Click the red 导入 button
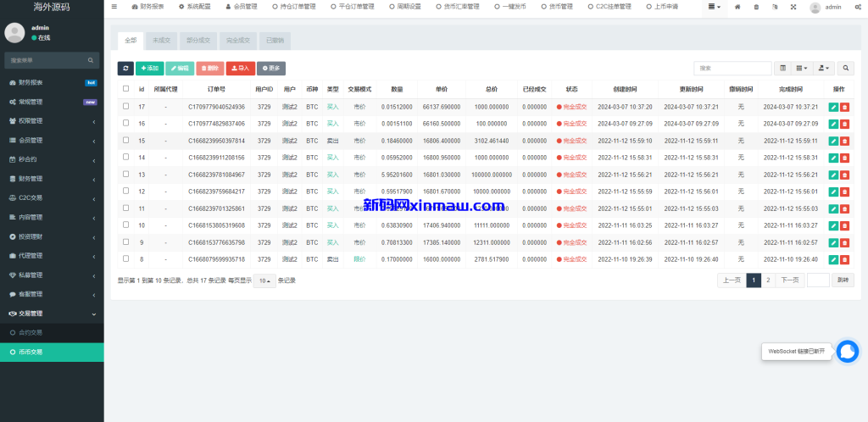This screenshot has height=422, width=868. tap(240, 68)
